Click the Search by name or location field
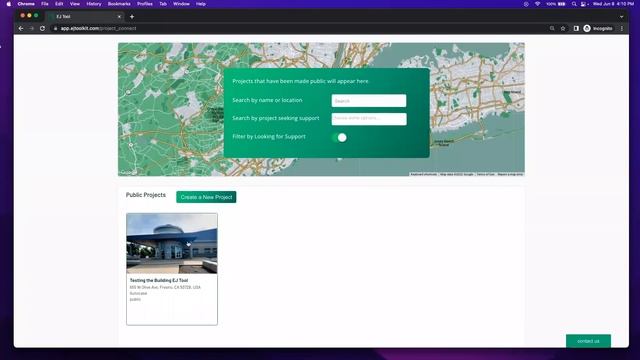Viewport: 640px width, 360px height. [369, 101]
